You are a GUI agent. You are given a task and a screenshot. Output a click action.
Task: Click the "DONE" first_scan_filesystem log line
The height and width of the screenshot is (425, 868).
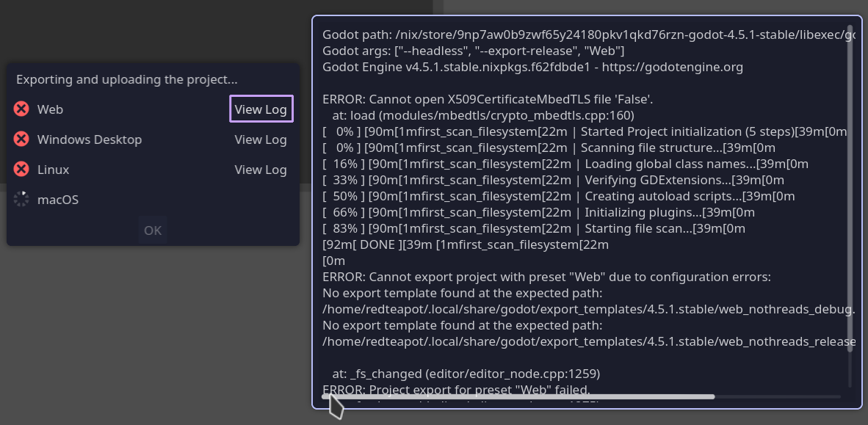pos(466,244)
